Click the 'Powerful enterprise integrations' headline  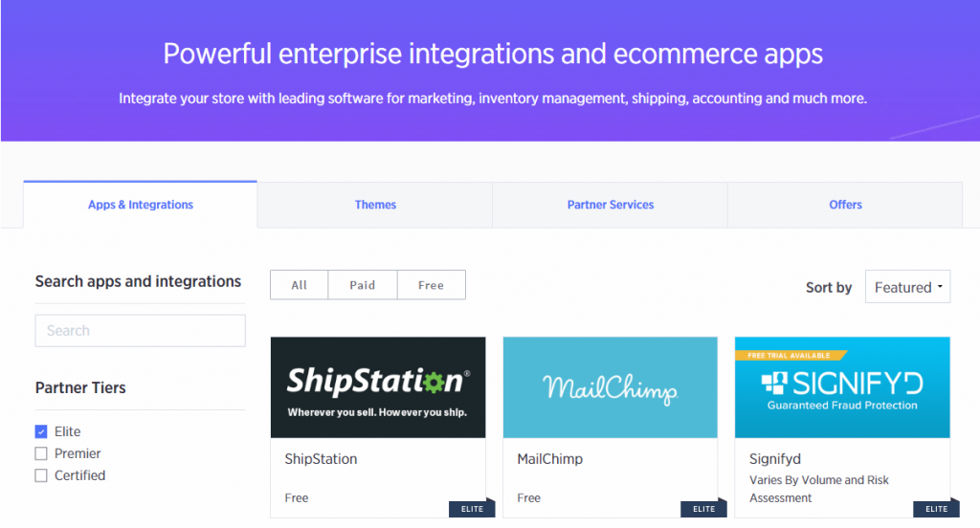493,54
